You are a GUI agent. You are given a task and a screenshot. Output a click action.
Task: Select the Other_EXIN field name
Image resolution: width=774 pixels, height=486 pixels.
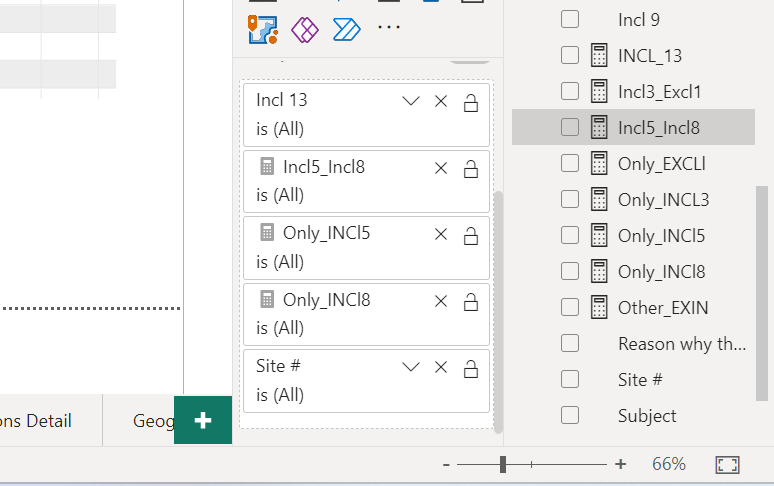[663, 308]
